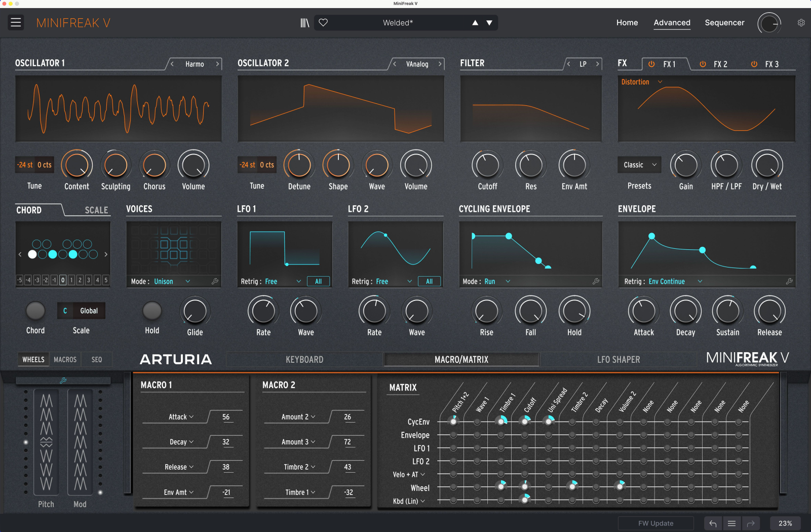Viewport: 811px width, 532px height.
Task: Load previous preset with up arrow
Action: (475, 23)
